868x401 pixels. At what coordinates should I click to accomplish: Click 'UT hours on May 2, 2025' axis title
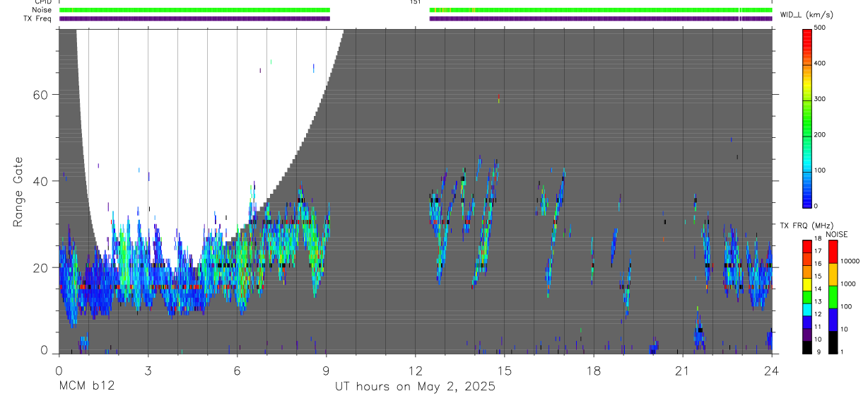(x=415, y=387)
